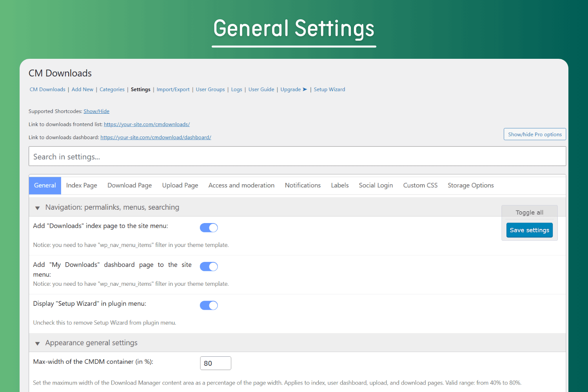The width and height of the screenshot is (588, 392).
Task: Open the Logs link
Action: click(x=237, y=89)
